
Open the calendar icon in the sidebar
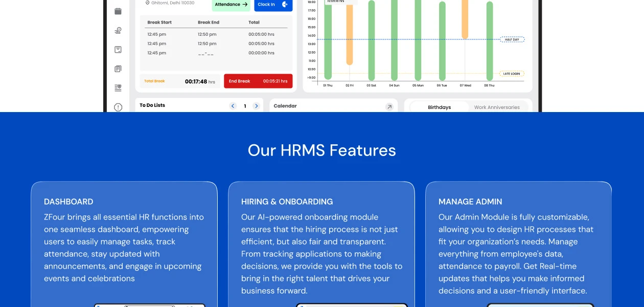pyautogui.click(x=118, y=11)
